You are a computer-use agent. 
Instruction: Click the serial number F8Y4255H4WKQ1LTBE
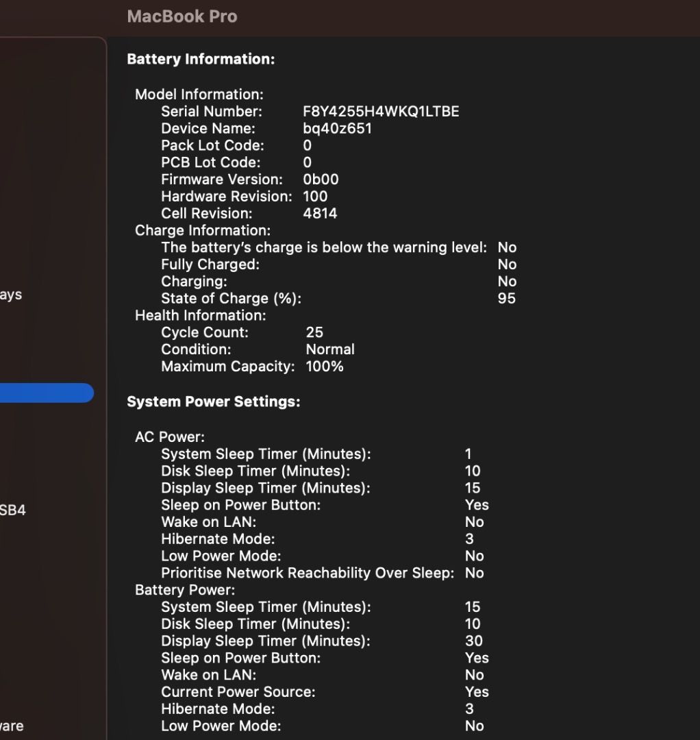pos(381,112)
